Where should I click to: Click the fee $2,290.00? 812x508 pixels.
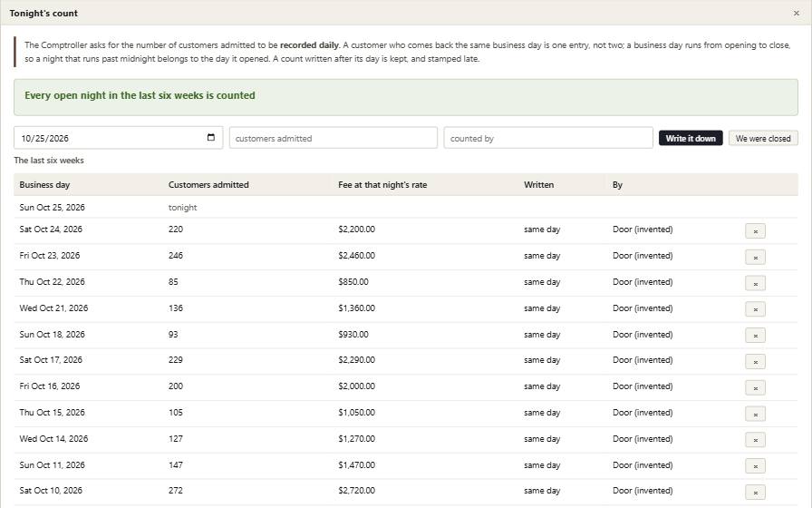pos(356,360)
